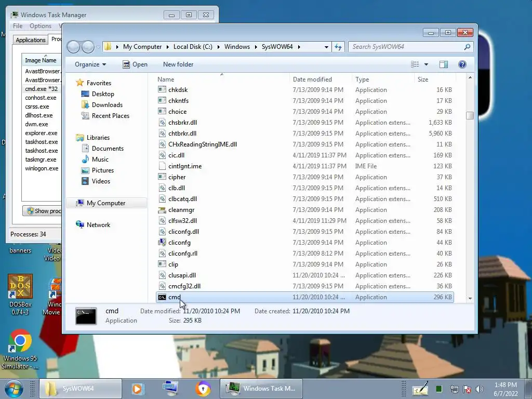The height and width of the screenshot is (399, 532).
Task: Select Documents under Libraries
Action: (108, 149)
